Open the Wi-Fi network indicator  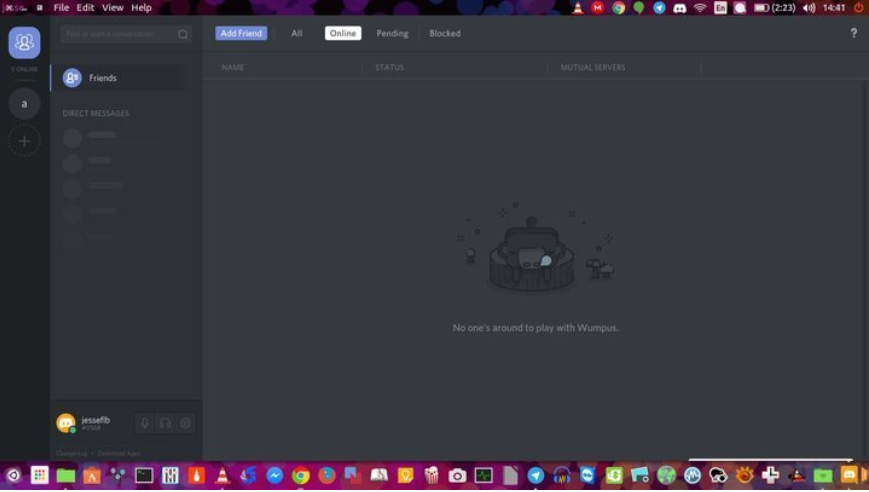(x=700, y=8)
